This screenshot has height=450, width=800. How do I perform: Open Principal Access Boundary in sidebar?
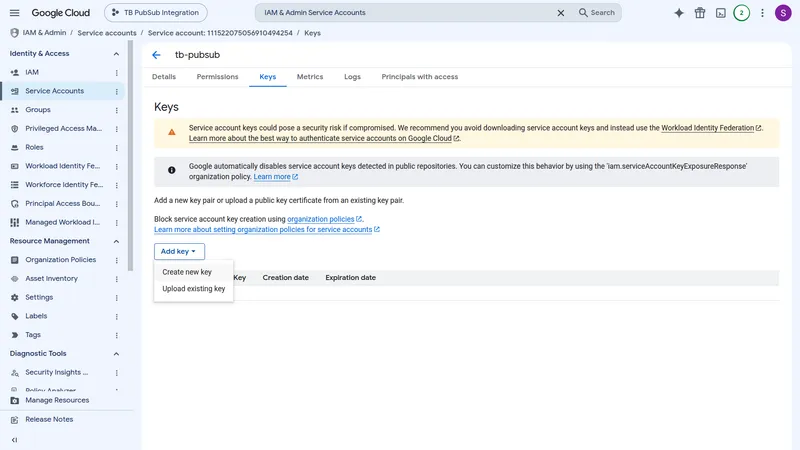coord(62,204)
